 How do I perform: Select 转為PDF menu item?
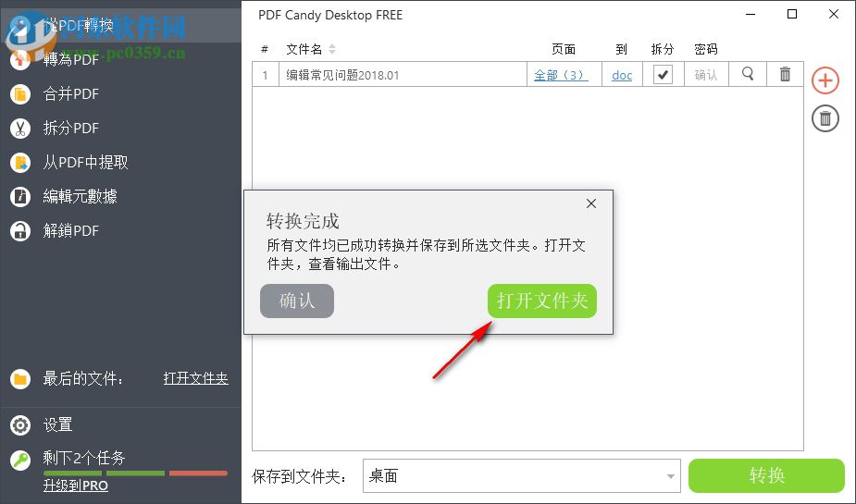coord(71,59)
